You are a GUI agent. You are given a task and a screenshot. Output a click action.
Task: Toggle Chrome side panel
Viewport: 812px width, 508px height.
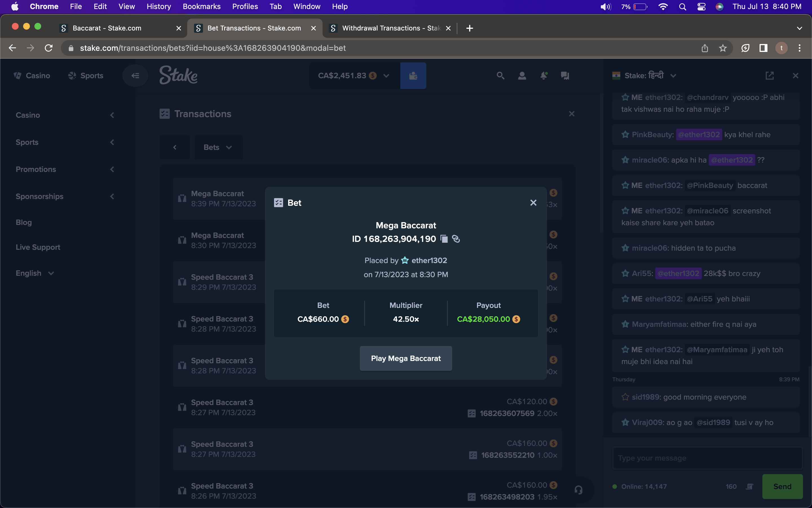pos(763,48)
